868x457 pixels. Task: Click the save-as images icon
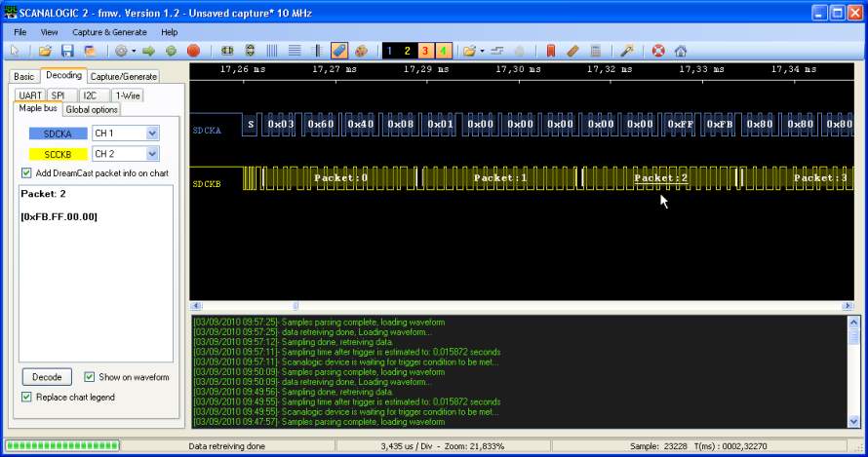(90, 51)
